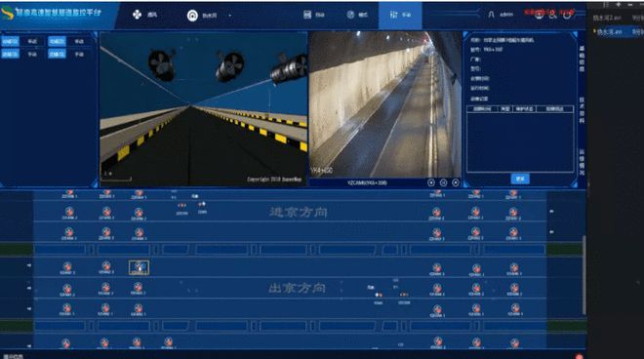The image size is (644, 359).
Task: Open the ventilation module via the fan icon in the header
Action: click(137, 15)
